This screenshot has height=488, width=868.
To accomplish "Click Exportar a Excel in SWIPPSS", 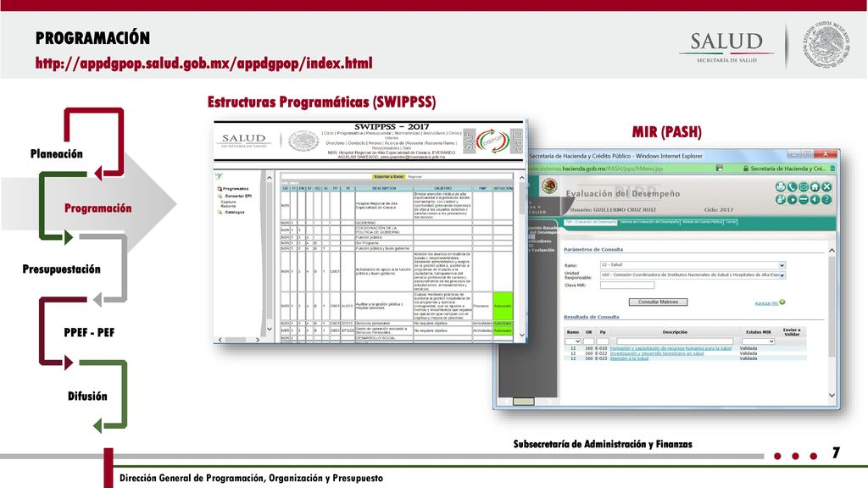I will click(388, 176).
